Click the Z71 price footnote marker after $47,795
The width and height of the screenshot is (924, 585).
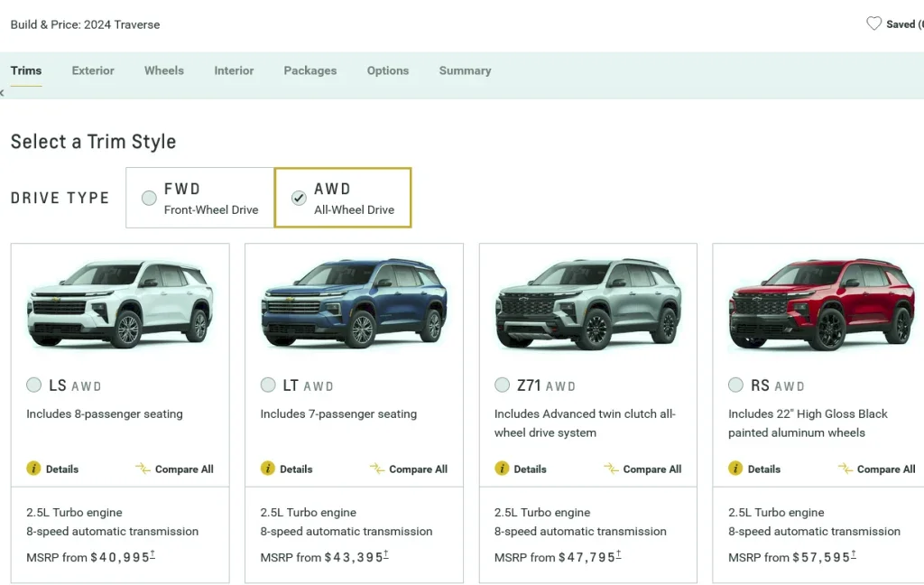point(618,553)
